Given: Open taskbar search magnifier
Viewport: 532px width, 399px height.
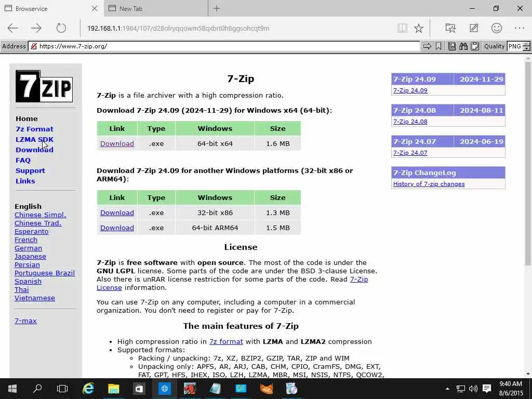Looking at the screenshot, I should (37, 388).
